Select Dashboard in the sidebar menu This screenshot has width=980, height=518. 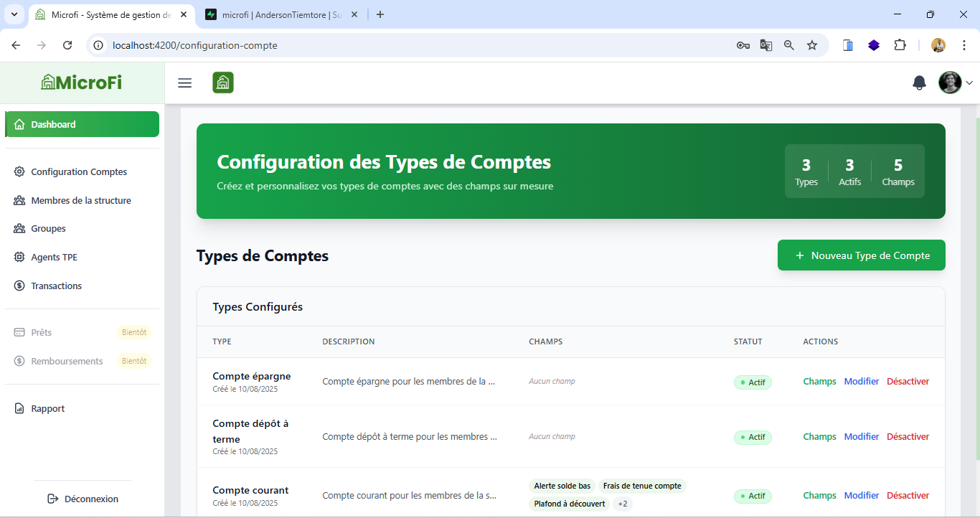53,123
